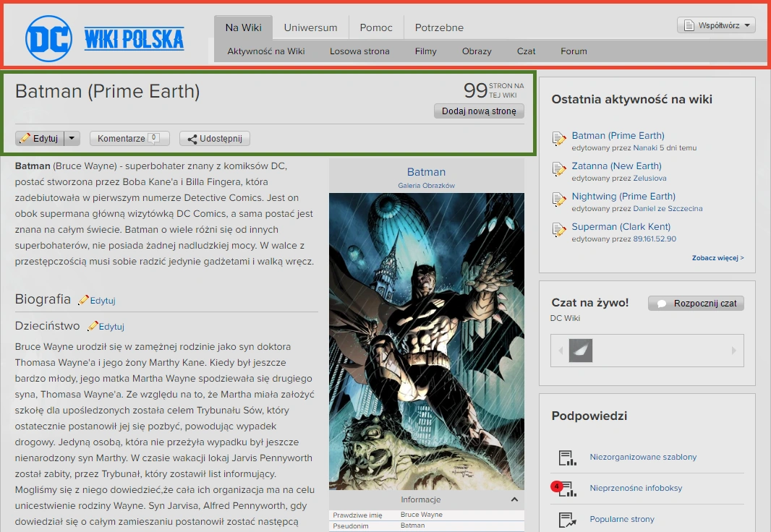Image resolution: width=771 pixels, height=532 pixels.
Task: Open the Pomoc menu tab
Action: (x=376, y=27)
